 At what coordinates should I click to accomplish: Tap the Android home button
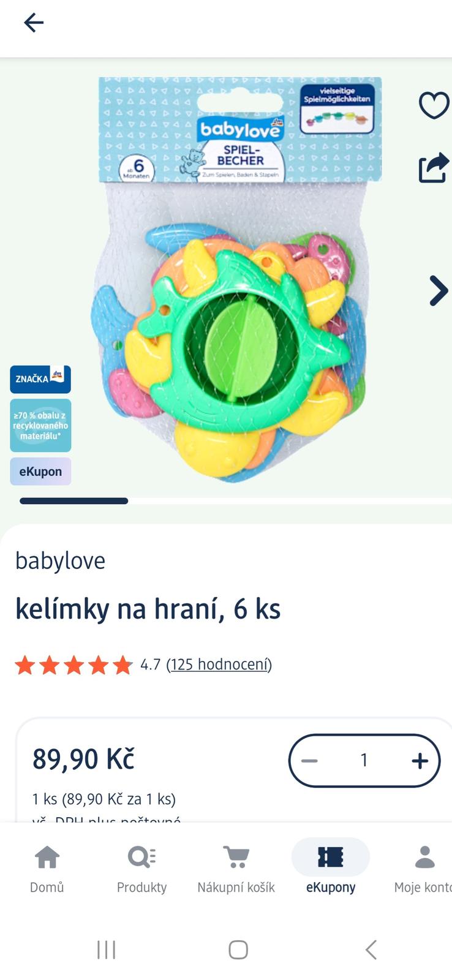[x=238, y=950]
